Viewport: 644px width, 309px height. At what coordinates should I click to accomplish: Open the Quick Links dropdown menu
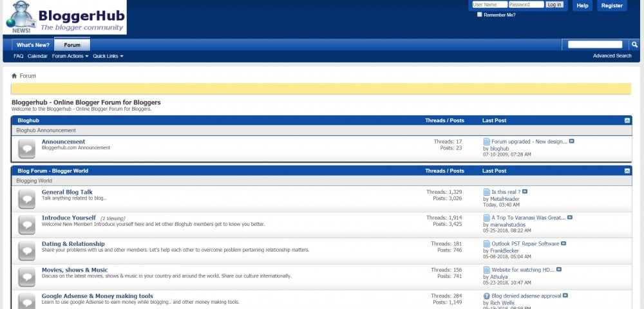[108, 56]
